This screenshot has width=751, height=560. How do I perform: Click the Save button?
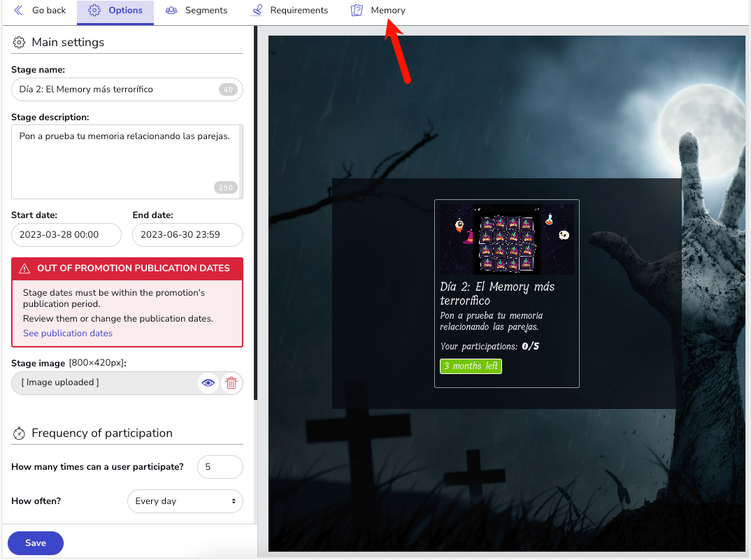point(36,543)
